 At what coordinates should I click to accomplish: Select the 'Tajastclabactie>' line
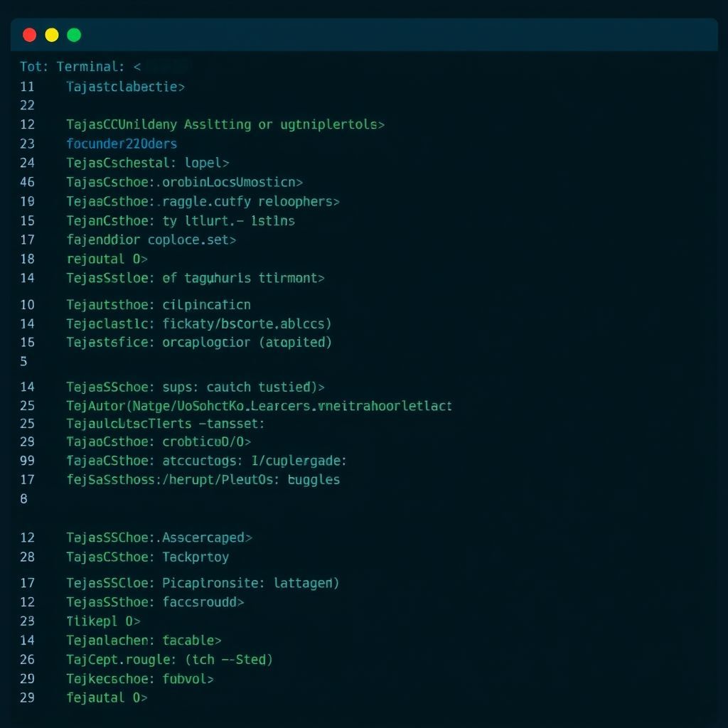point(125,87)
